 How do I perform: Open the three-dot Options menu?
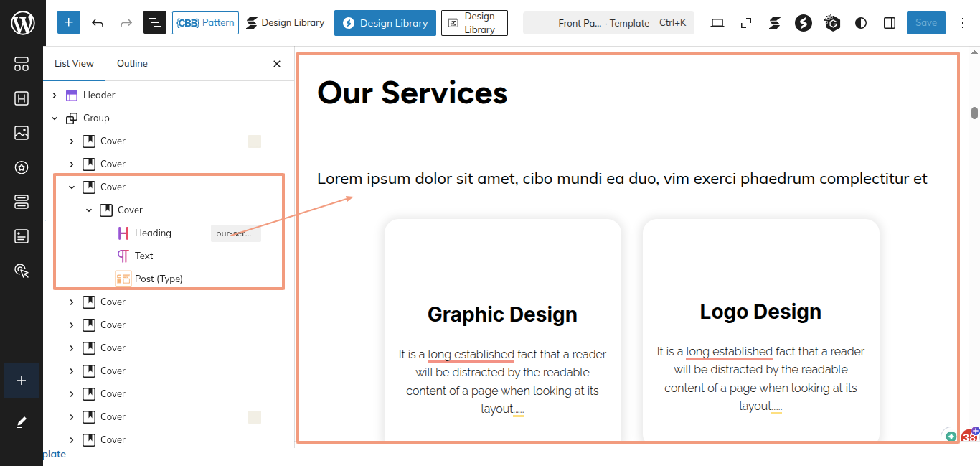tap(963, 23)
